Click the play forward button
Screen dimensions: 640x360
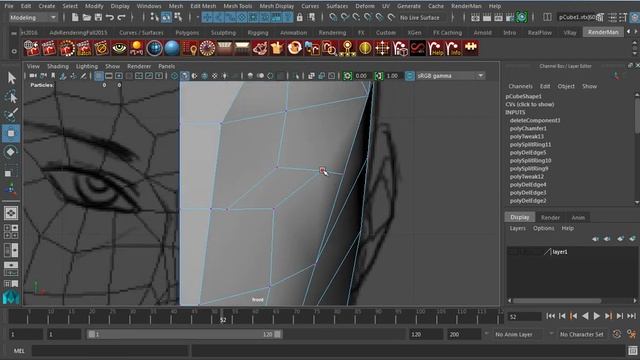click(x=596, y=316)
